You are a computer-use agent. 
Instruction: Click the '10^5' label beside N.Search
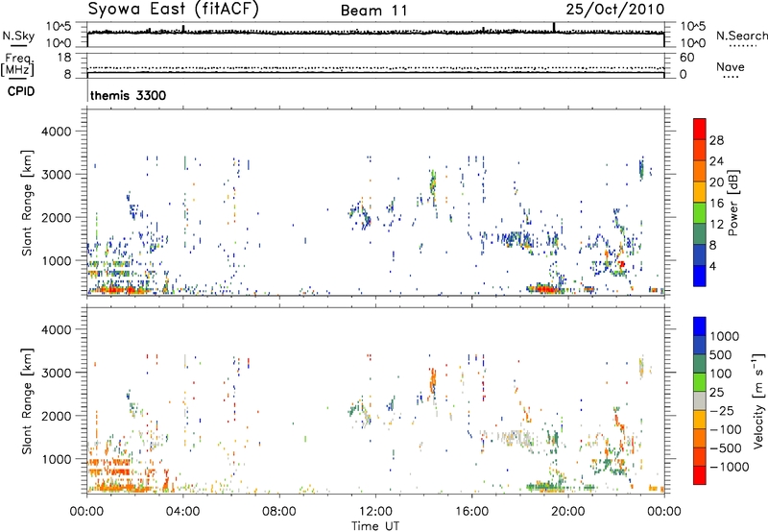tap(693, 27)
